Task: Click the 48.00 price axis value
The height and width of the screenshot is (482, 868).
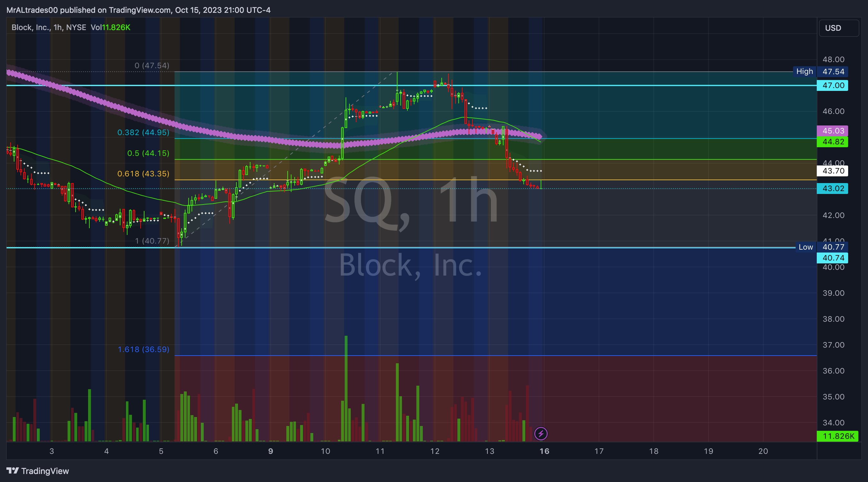Action: pos(833,60)
